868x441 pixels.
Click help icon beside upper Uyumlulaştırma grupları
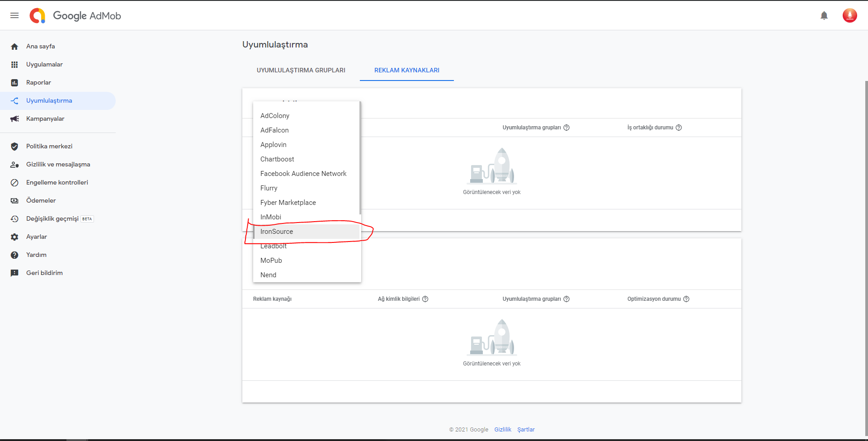click(x=566, y=128)
